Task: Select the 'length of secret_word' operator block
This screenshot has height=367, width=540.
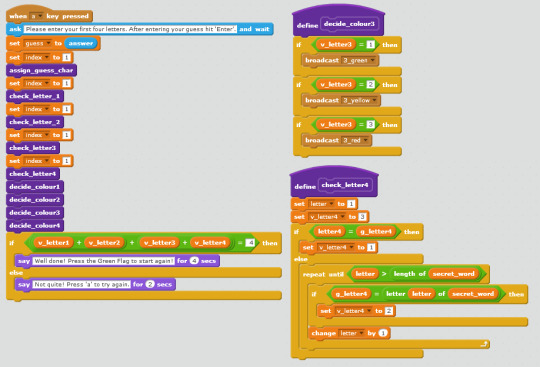Action: [436, 274]
